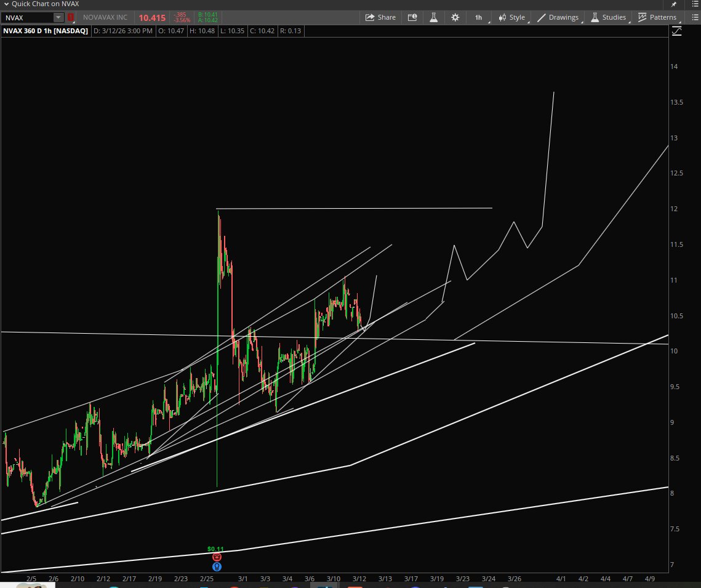
Task: Open chart settings gear
Action: [455, 17]
